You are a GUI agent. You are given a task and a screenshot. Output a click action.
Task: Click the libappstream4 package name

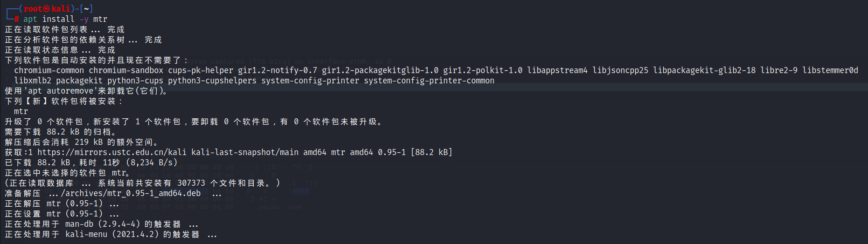point(557,70)
